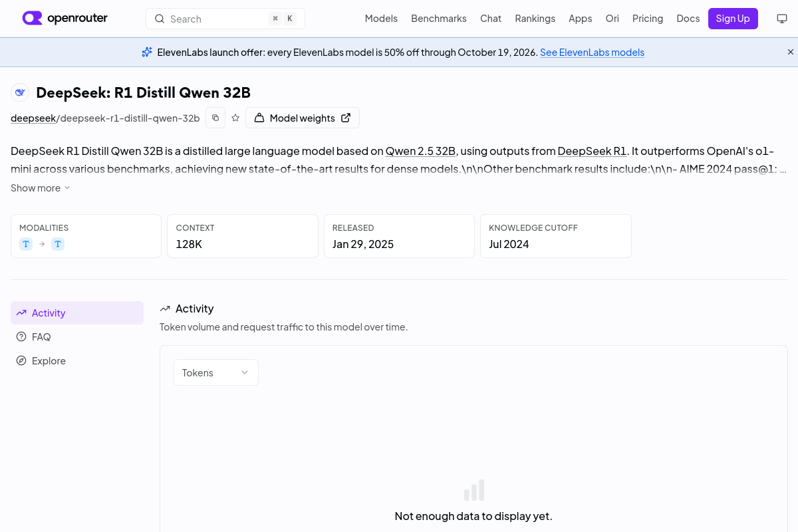Go to Chat
This screenshot has height=532, width=798.
491,19
